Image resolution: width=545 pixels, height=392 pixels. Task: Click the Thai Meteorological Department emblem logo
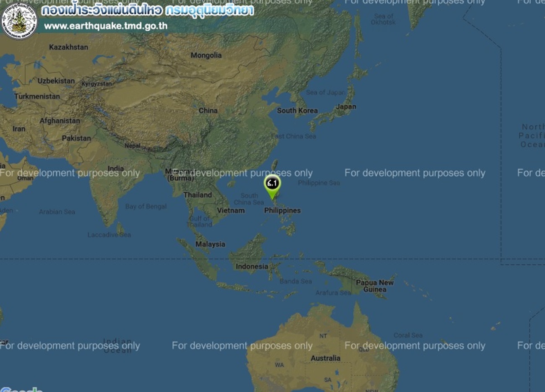(x=19, y=21)
